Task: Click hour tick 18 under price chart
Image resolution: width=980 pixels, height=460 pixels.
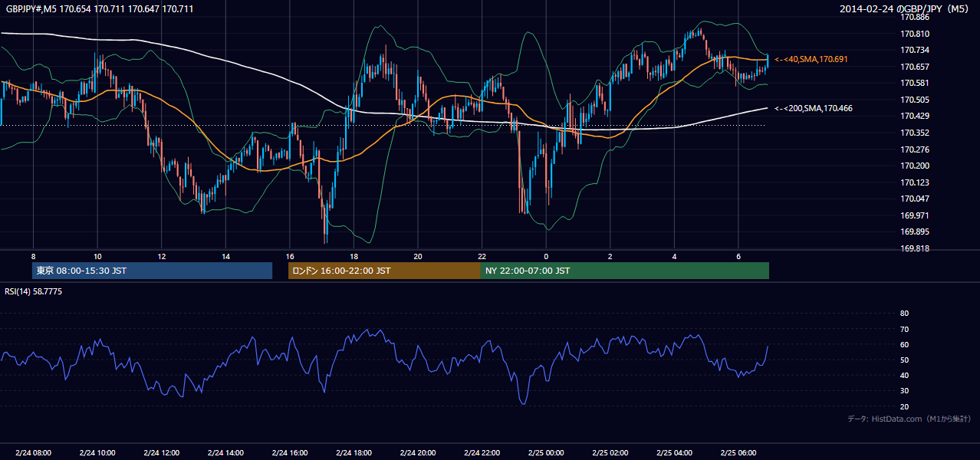Action: pos(354,256)
